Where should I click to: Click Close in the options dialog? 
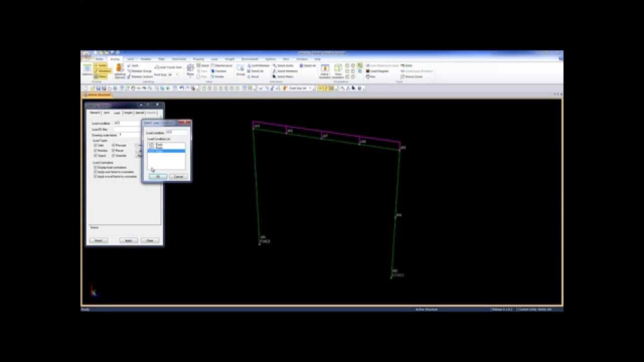[x=149, y=240]
